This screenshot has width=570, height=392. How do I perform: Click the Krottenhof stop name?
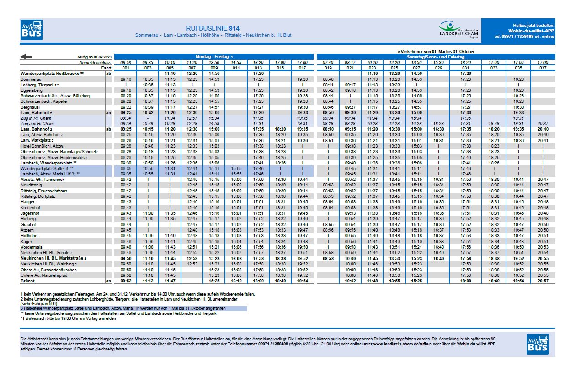click(30, 207)
